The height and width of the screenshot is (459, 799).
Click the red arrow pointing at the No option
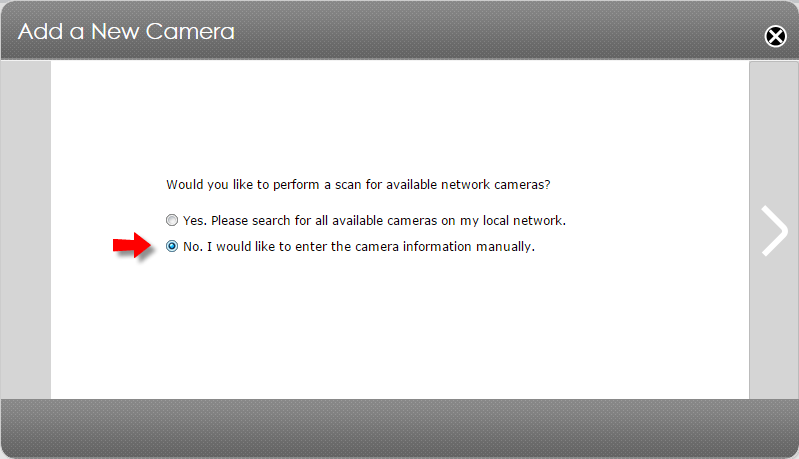pyautogui.click(x=132, y=246)
